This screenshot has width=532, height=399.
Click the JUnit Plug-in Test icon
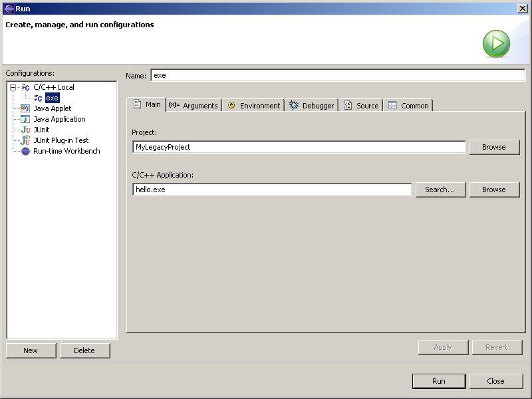click(25, 140)
